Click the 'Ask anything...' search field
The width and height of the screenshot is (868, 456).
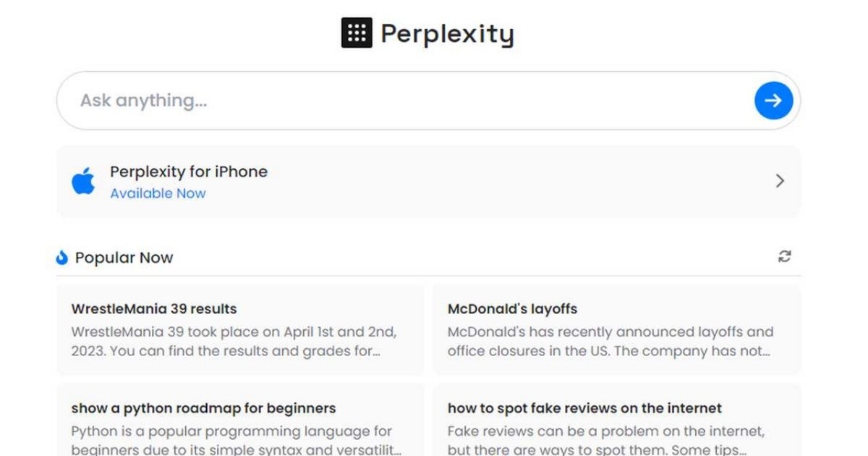click(x=289, y=101)
